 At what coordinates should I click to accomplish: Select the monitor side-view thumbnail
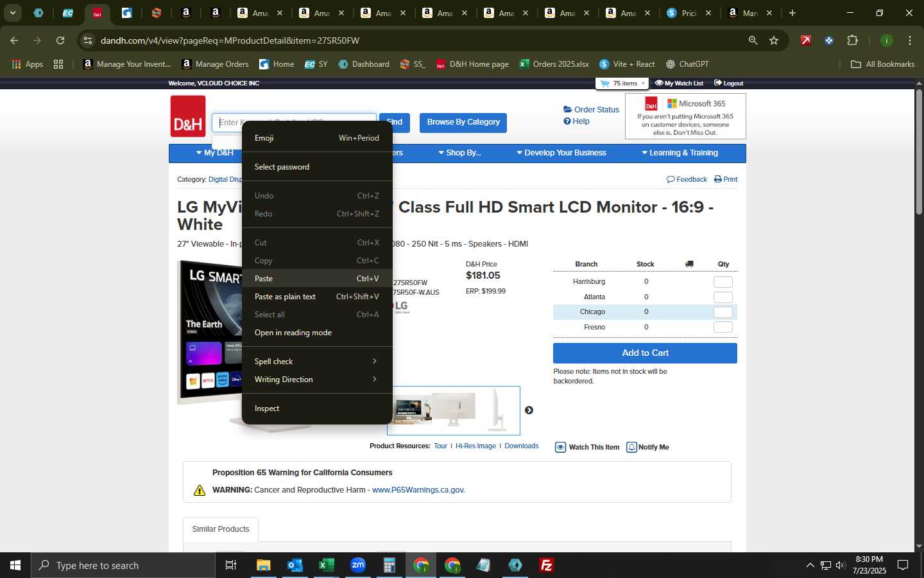(497, 410)
